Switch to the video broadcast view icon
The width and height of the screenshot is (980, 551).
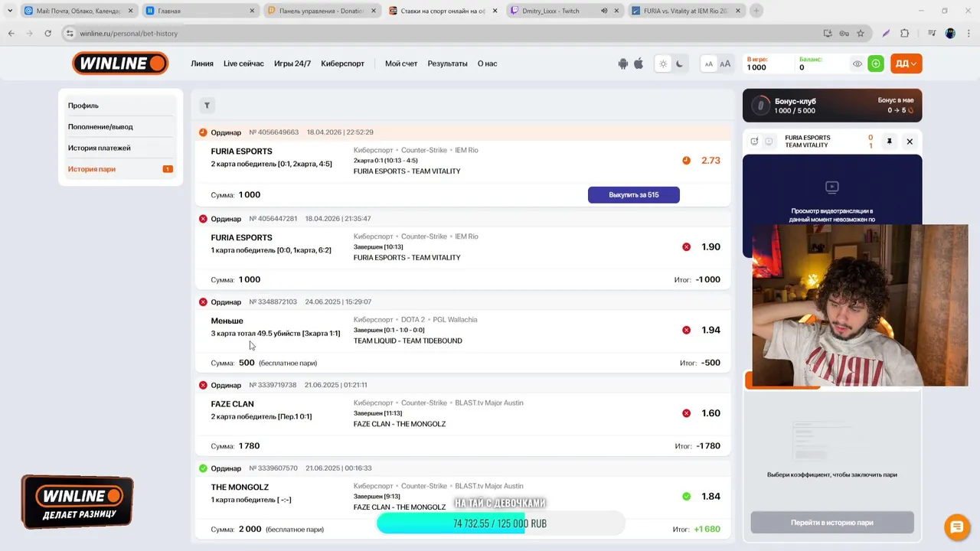(769, 142)
